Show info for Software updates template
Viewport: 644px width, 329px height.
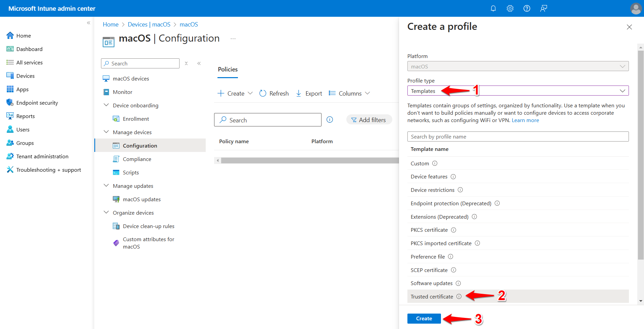click(x=458, y=283)
